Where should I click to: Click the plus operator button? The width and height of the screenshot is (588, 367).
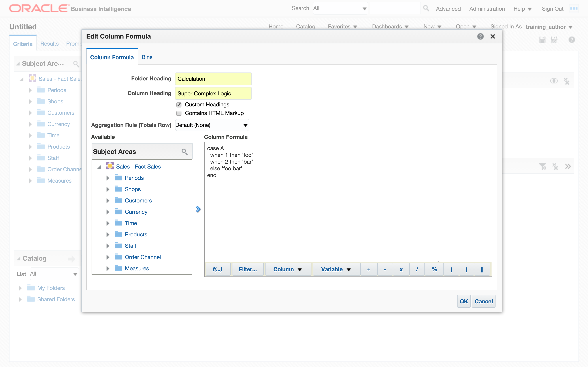coord(369,269)
